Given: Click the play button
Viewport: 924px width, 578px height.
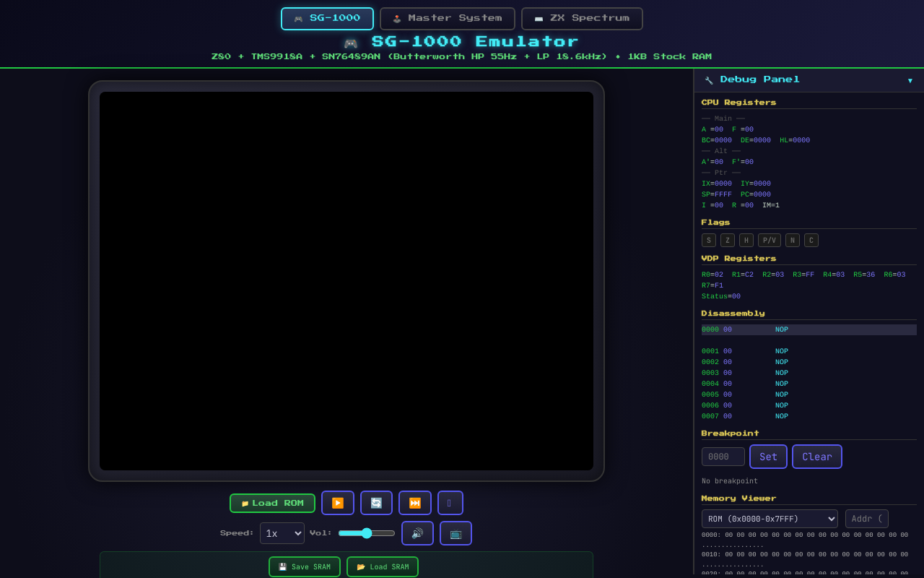Looking at the screenshot, I should click(x=338, y=503).
